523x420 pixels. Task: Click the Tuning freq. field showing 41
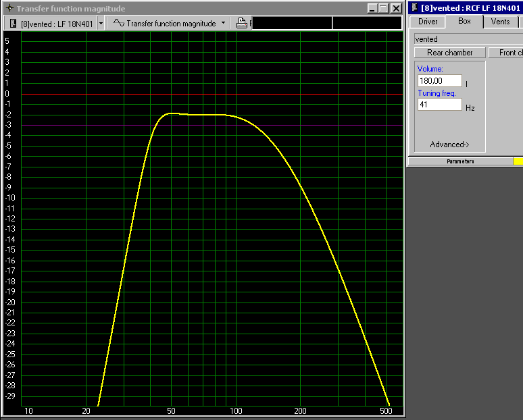(439, 105)
